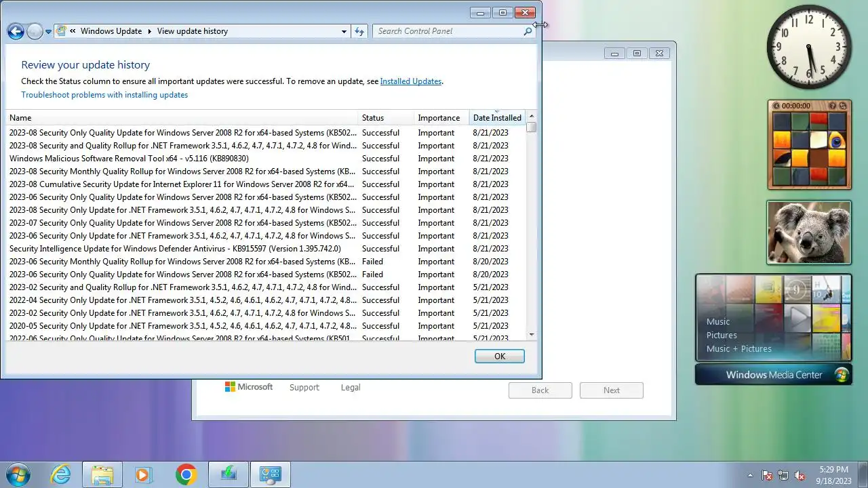
Task: Show hidden tray icons arrow
Action: tap(750, 475)
